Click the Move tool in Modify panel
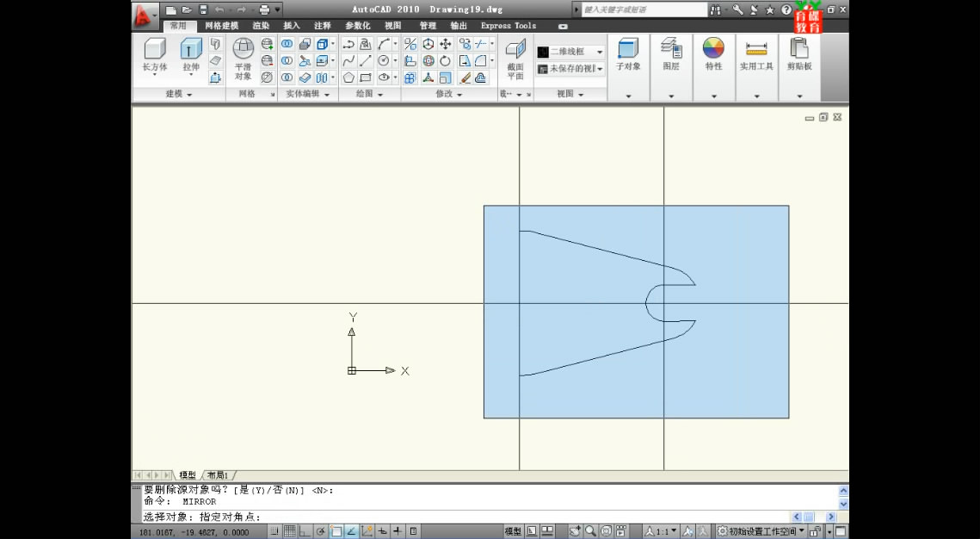 [x=446, y=44]
